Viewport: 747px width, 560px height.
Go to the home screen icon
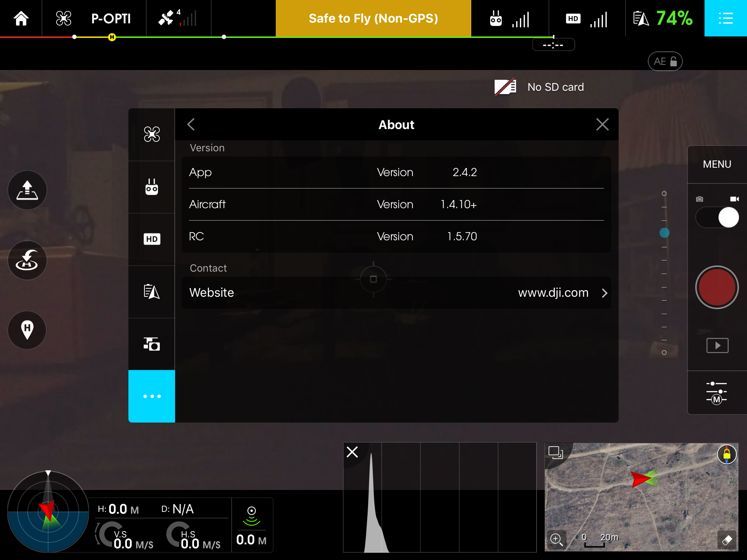click(x=21, y=18)
